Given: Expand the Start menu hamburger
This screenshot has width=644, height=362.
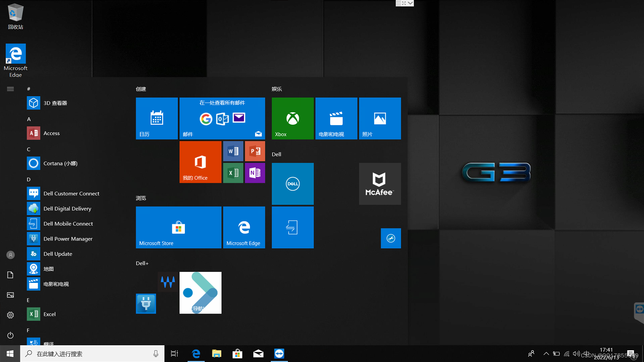Looking at the screenshot, I should (10, 89).
